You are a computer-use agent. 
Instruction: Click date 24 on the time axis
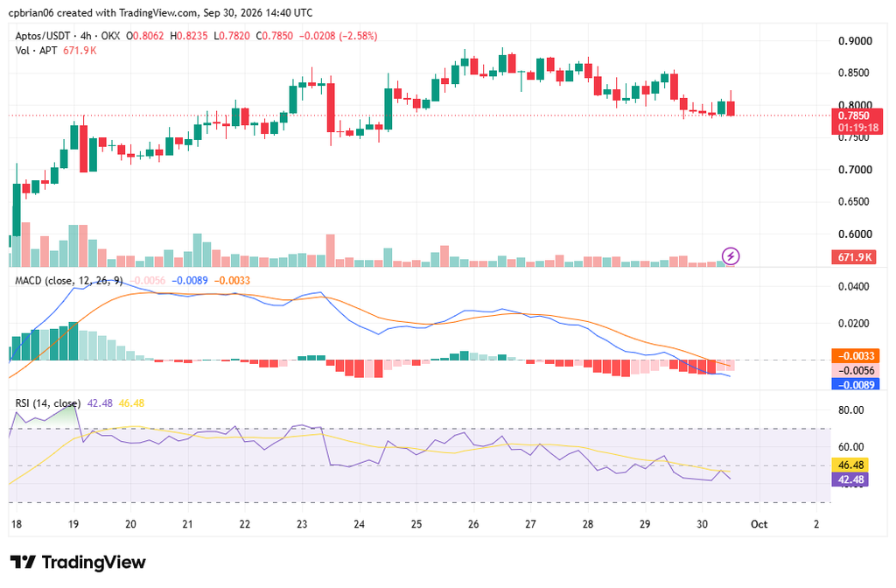tap(359, 524)
